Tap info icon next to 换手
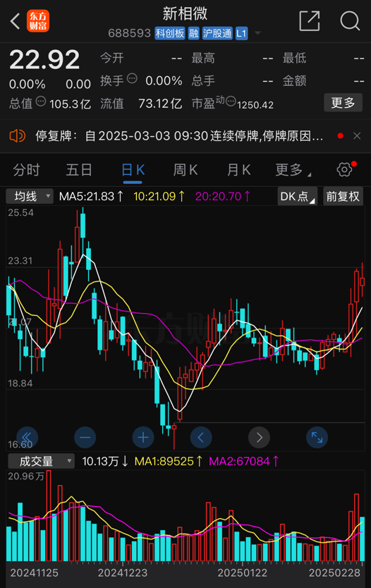This screenshot has width=371, height=588. click(x=132, y=79)
